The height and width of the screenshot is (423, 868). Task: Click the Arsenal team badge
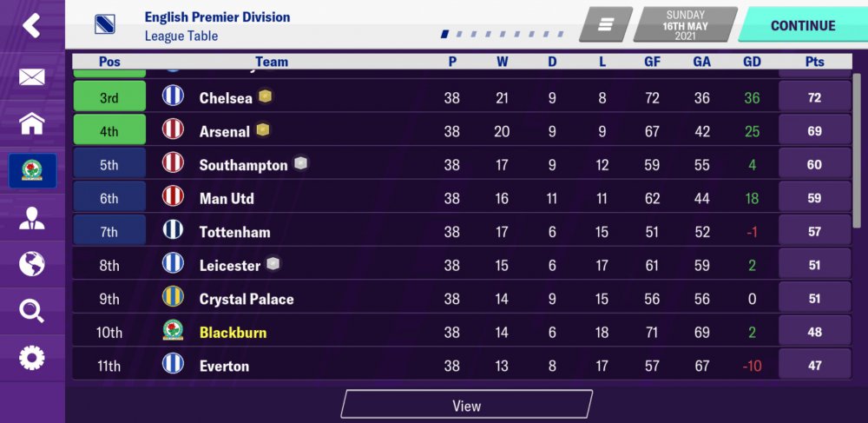[173, 131]
